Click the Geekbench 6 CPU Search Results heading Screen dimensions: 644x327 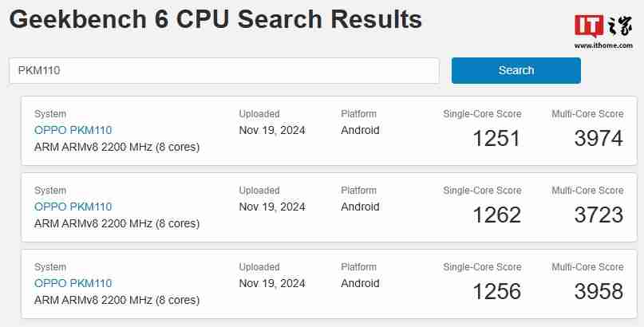tap(215, 20)
